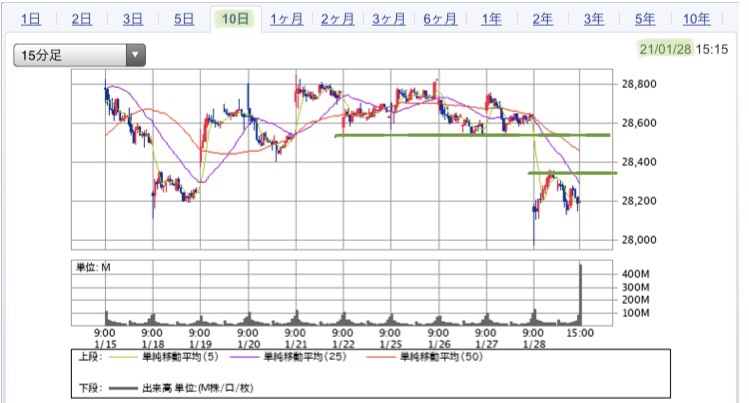Select the 2ヶ月 range tab
The height and width of the screenshot is (403, 749).
pos(338,19)
